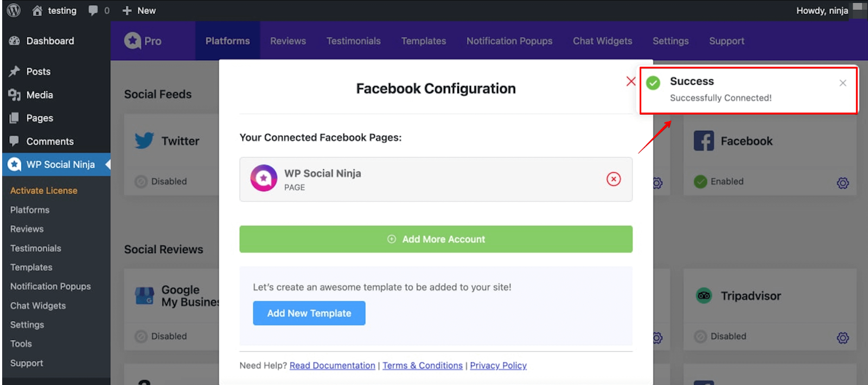The width and height of the screenshot is (868, 385).
Task: Open the comments bubble in admin bar
Action: 99,10
